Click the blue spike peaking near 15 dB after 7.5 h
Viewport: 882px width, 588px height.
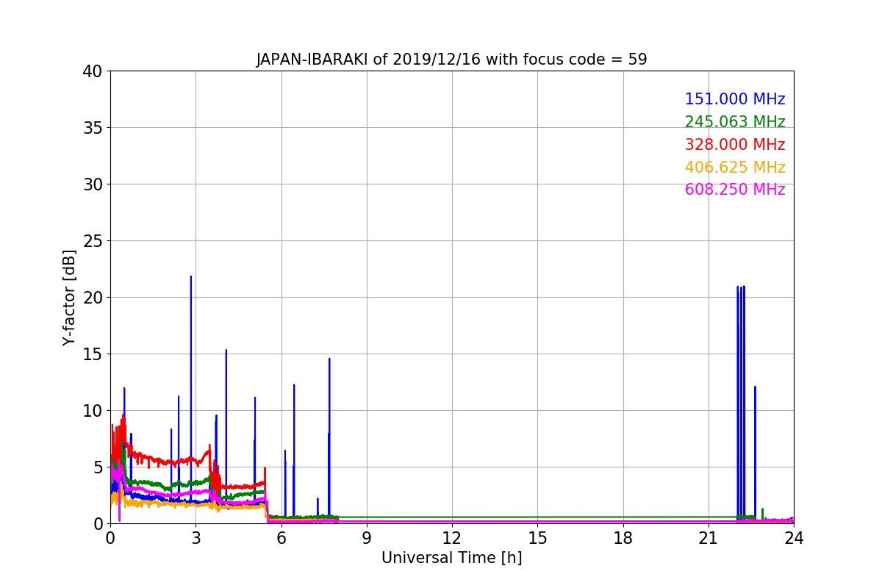(x=329, y=437)
